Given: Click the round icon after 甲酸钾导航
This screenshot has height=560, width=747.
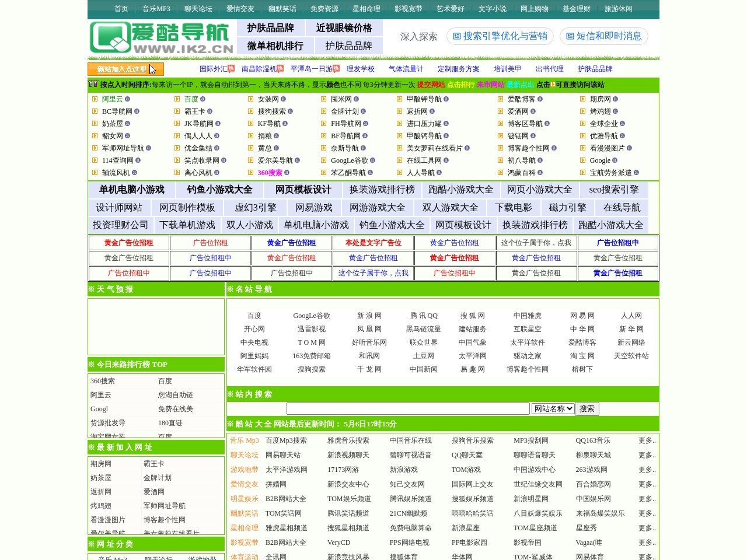Looking at the screenshot, I should click(446, 99).
